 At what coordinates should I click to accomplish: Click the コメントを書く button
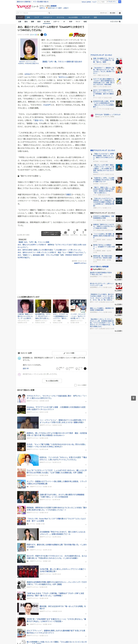point(69,353)
